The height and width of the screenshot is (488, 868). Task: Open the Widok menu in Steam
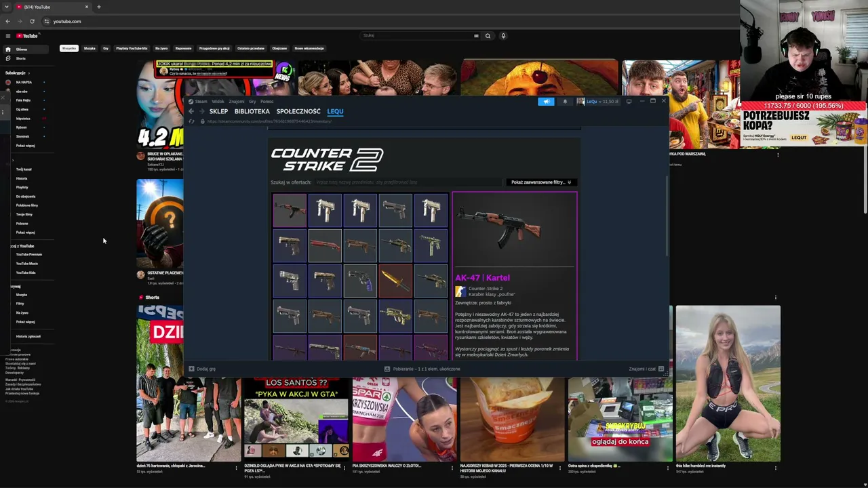pyautogui.click(x=218, y=102)
